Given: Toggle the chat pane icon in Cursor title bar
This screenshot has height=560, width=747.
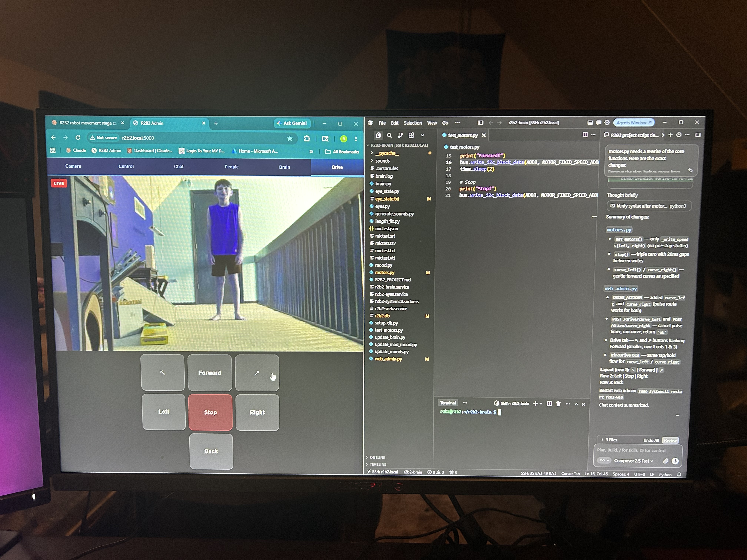Looking at the screenshot, I should click(598, 123).
